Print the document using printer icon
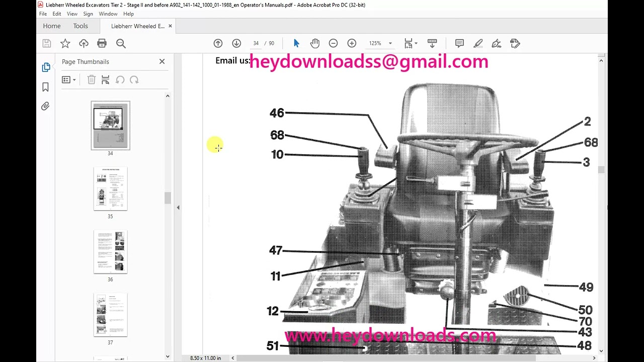644x362 pixels. point(102,43)
